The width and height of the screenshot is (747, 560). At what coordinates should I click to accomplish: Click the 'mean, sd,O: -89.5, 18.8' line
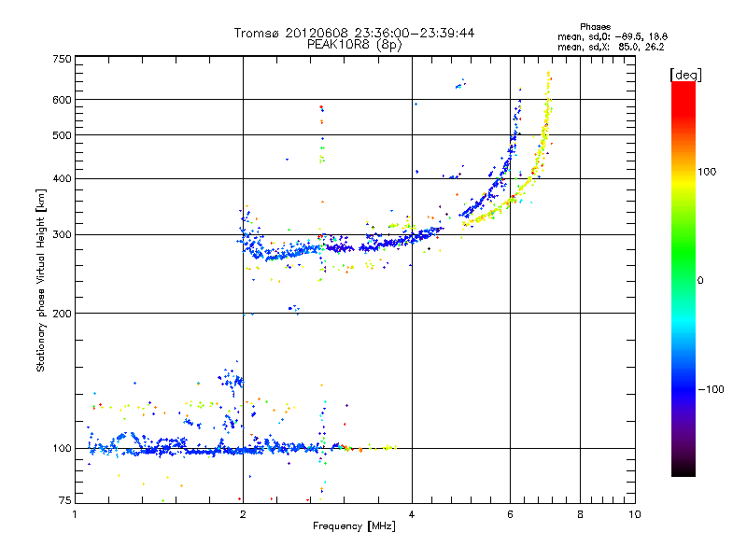(613, 36)
